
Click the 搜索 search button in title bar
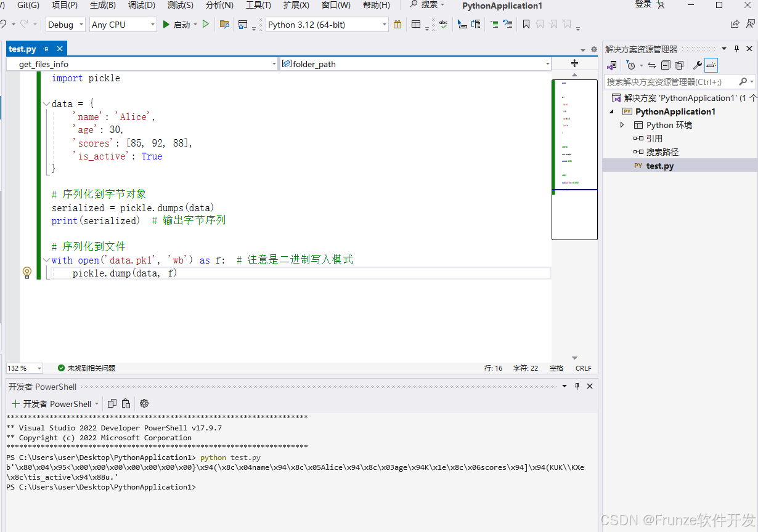(428, 5)
